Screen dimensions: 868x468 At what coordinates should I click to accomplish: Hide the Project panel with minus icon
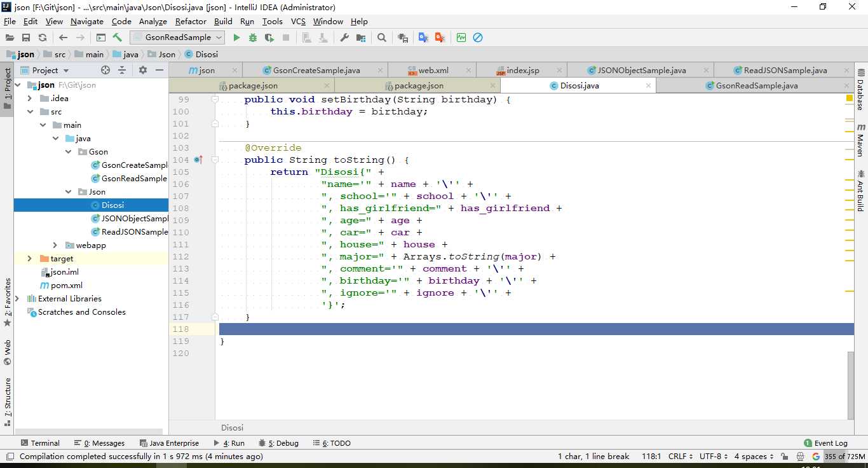(x=159, y=70)
